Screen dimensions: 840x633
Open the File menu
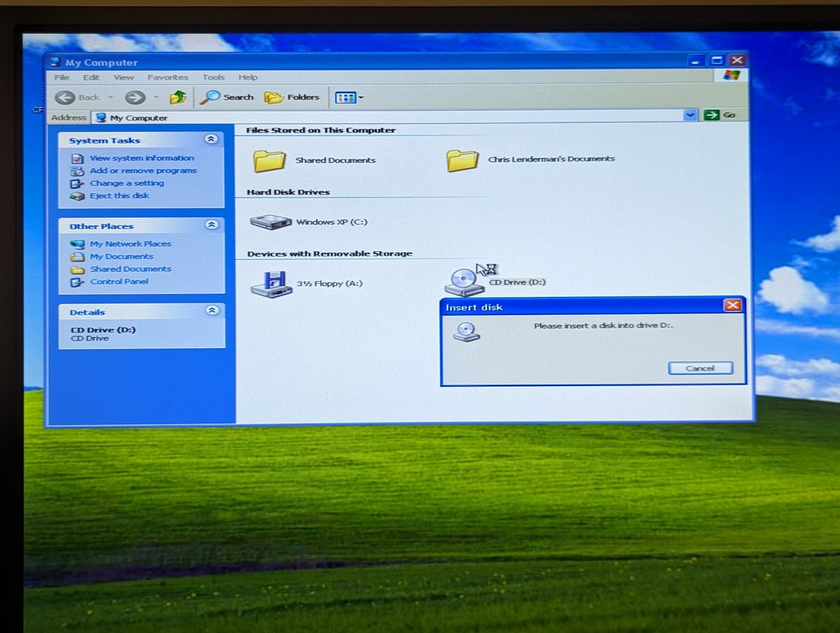click(62, 77)
